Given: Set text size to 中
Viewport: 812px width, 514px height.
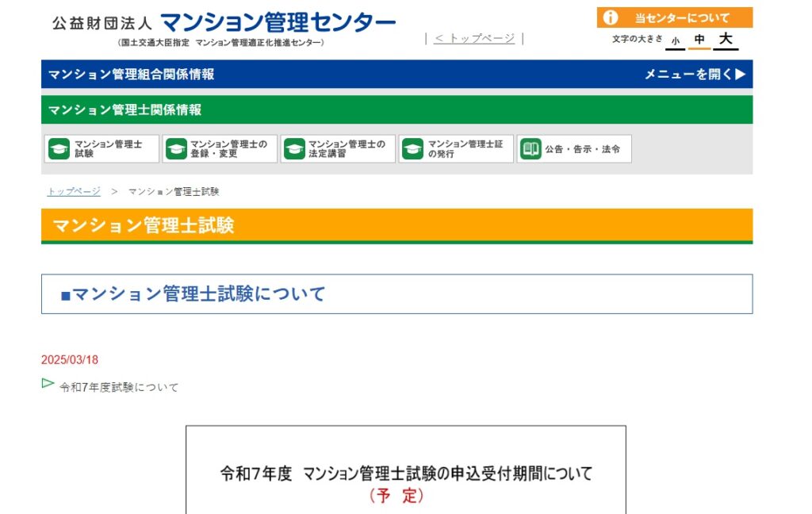Looking at the screenshot, I should [x=699, y=40].
